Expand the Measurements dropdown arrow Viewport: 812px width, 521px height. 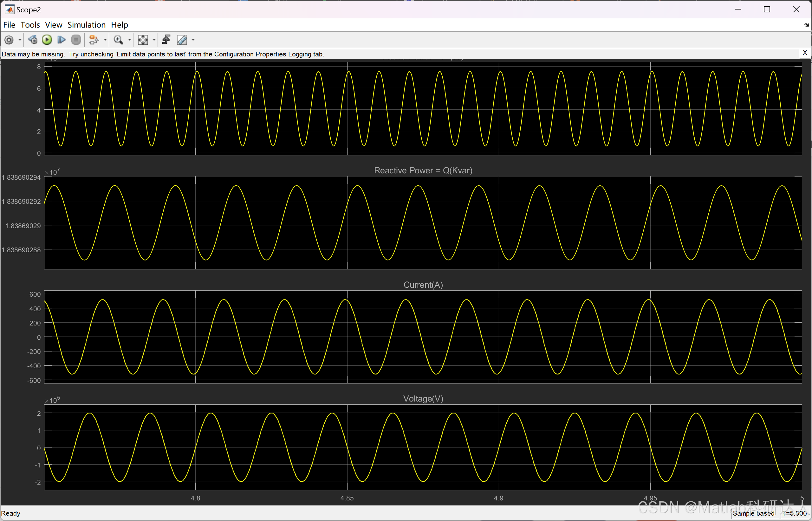click(x=193, y=40)
